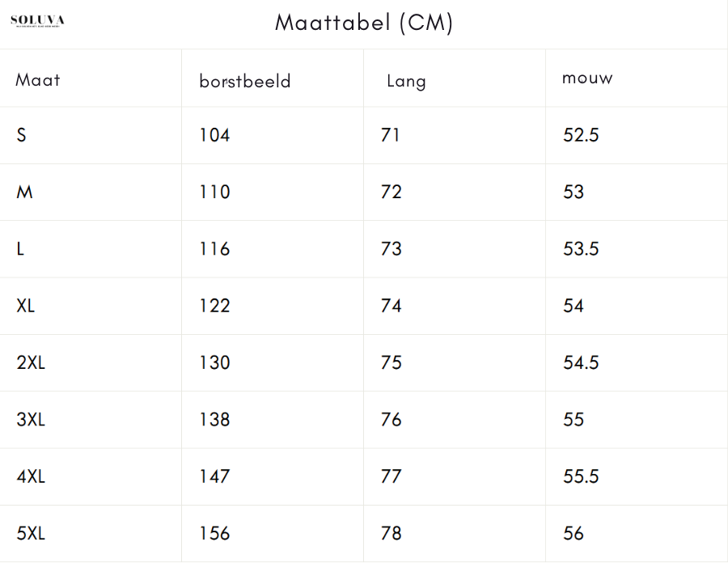
Task: Select chest value 156 for 5XL
Action: (x=214, y=533)
